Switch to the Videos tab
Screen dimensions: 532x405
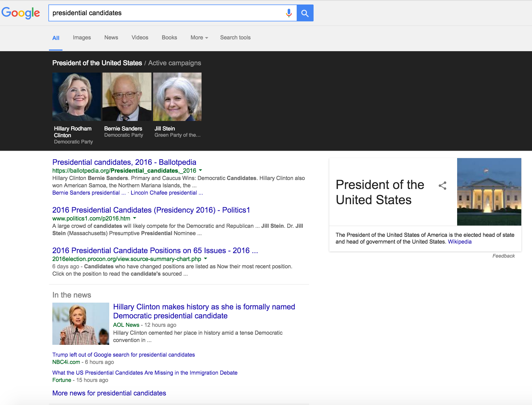pos(140,38)
